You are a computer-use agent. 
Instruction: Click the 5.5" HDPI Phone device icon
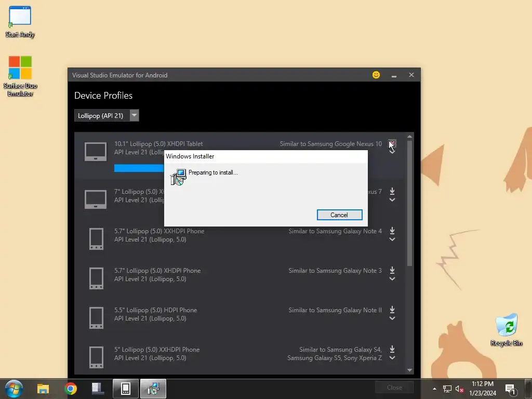[x=96, y=318]
